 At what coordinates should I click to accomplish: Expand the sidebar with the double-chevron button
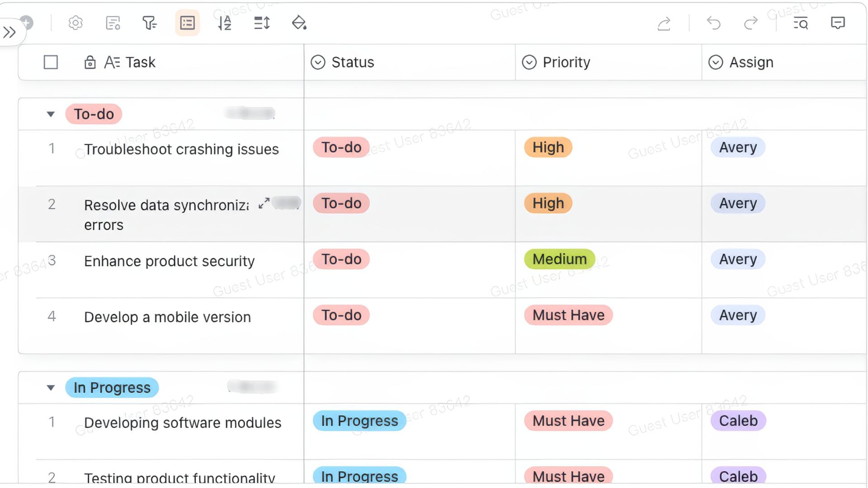pos(10,32)
